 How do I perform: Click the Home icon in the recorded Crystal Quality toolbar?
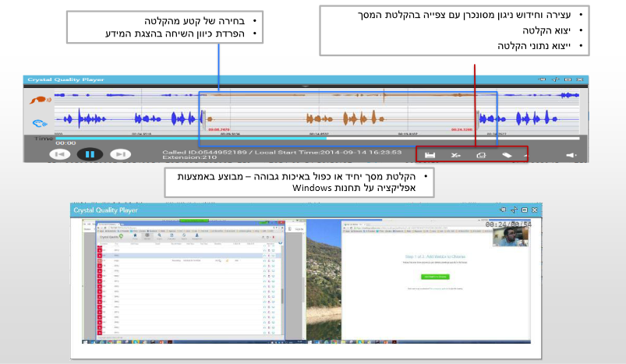(x=135, y=236)
